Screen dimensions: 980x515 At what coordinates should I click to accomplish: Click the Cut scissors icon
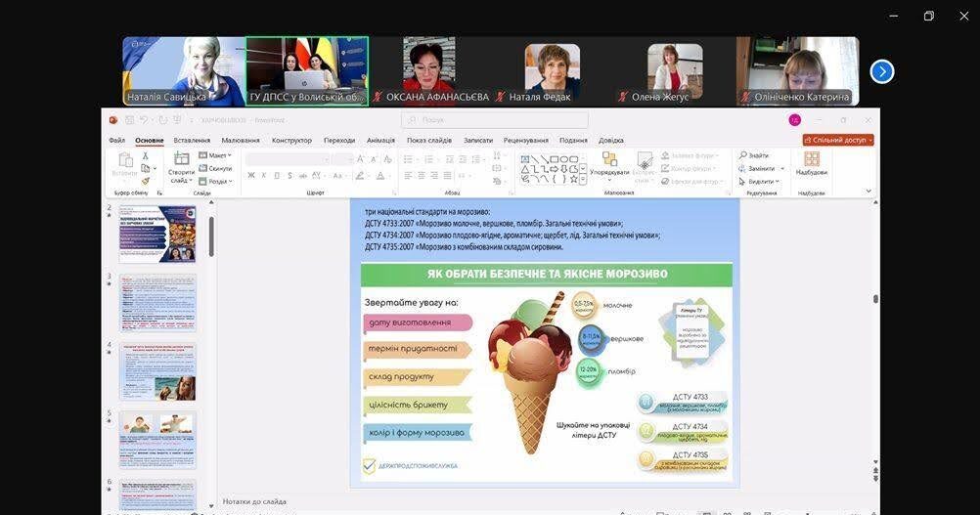point(146,155)
